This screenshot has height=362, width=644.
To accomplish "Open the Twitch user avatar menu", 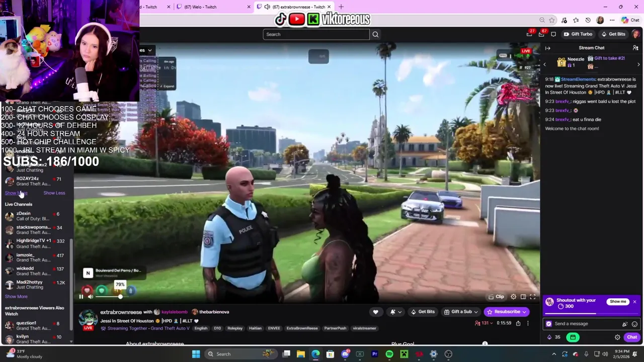I will [x=636, y=34].
